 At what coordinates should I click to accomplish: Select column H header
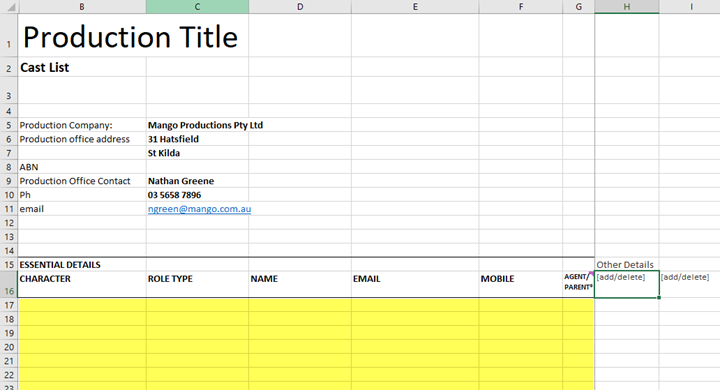pos(627,6)
